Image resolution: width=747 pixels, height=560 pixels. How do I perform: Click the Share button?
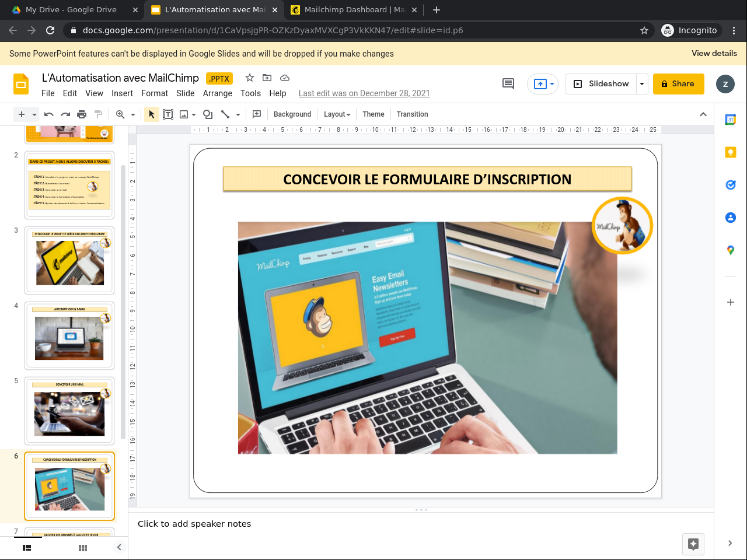pos(679,84)
